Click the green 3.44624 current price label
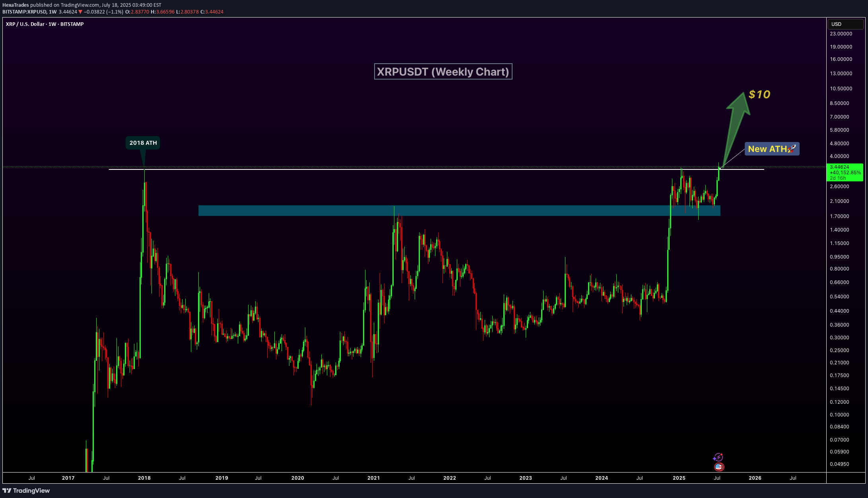This screenshot has width=868, height=498. click(839, 167)
